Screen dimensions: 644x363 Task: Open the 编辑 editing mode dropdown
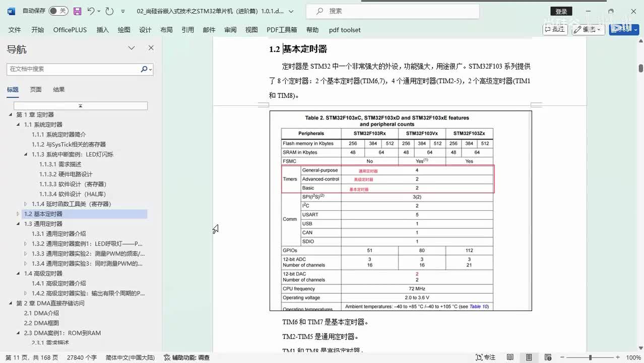[x=589, y=30]
